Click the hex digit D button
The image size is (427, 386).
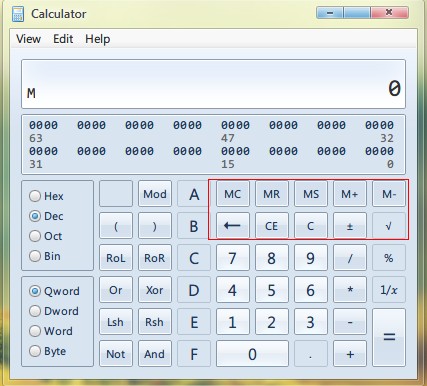194,290
